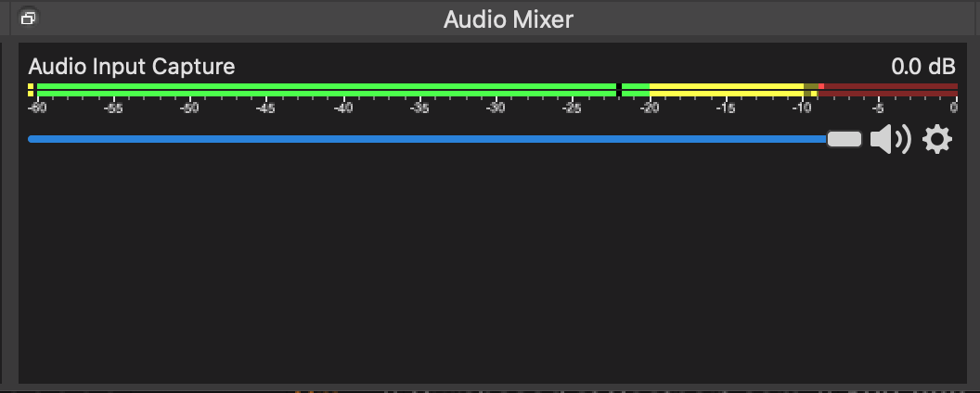Viewport: 980px width, 393px height.
Task: Click the input level indicator at meter start
Action: [31, 89]
